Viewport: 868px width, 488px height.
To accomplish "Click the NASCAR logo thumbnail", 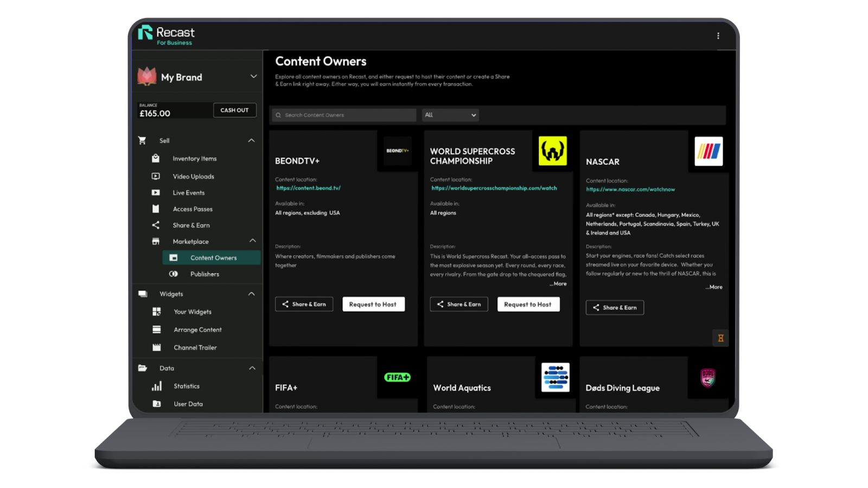I will (709, 151).
